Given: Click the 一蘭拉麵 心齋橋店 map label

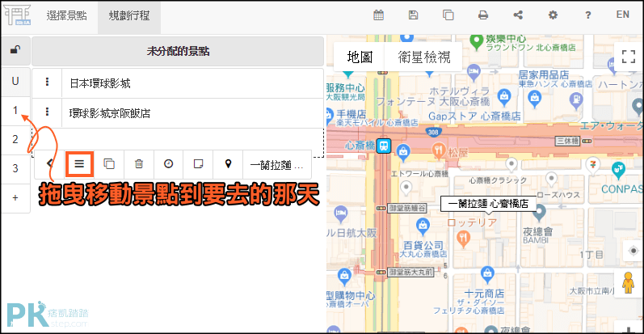Looking at the screenshot, I should tap(488, 204).
